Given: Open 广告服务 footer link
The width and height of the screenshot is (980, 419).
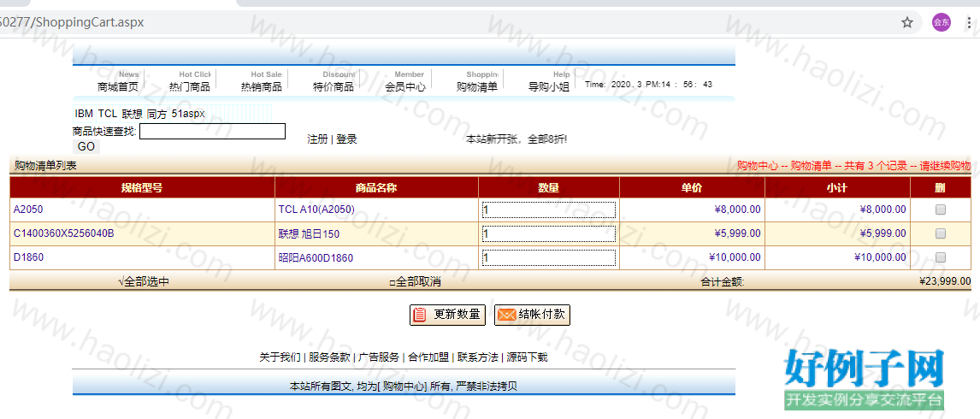Looking at the screenshot, I should 379,357.
